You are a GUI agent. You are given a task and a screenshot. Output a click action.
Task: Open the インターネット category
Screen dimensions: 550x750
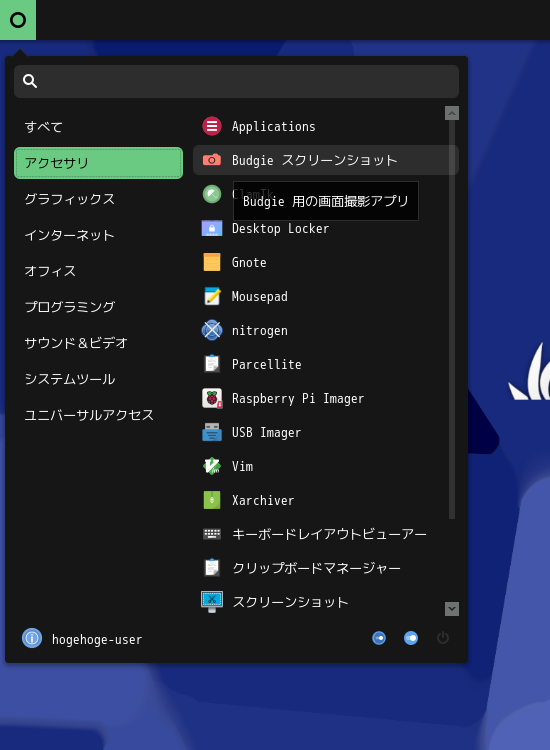coord(99,235)
